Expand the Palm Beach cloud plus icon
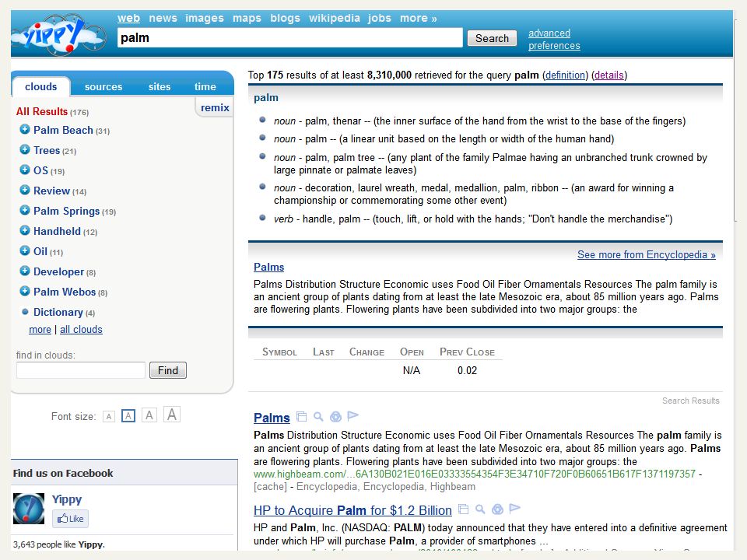Screen dimensions: 747x560 [x=25, y=129]
